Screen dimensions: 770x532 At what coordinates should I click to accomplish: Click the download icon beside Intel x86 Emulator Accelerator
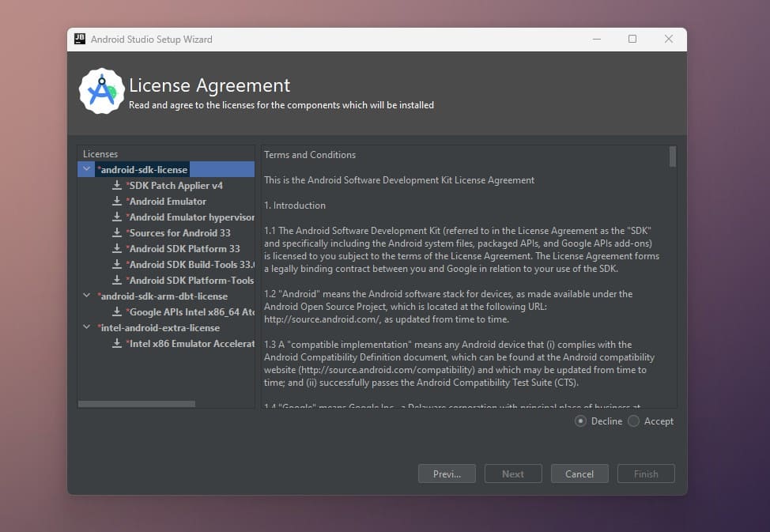point(117,343)
